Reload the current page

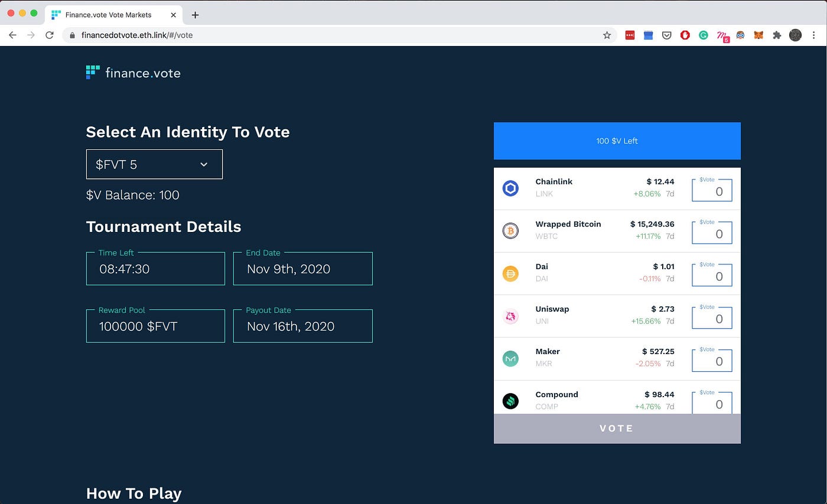pyautogui.click(x=50, y=35)
